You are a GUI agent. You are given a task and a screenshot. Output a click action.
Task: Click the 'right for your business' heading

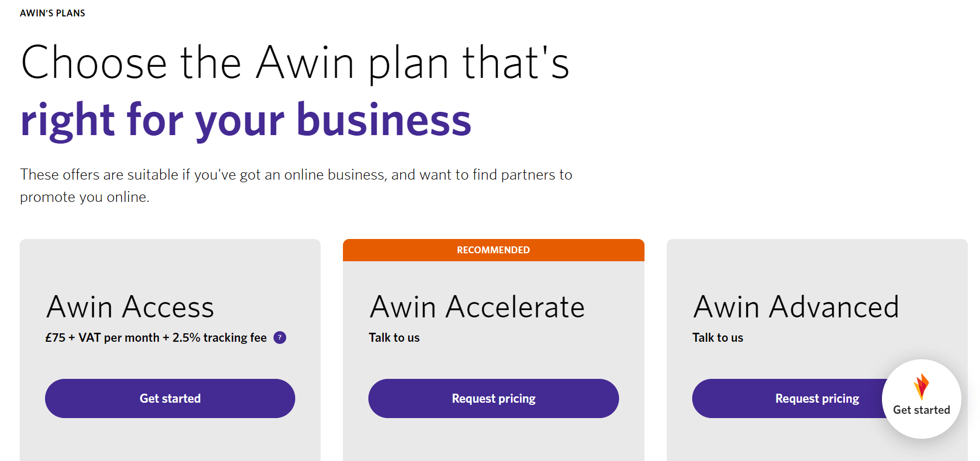click(x=245, y=121)
